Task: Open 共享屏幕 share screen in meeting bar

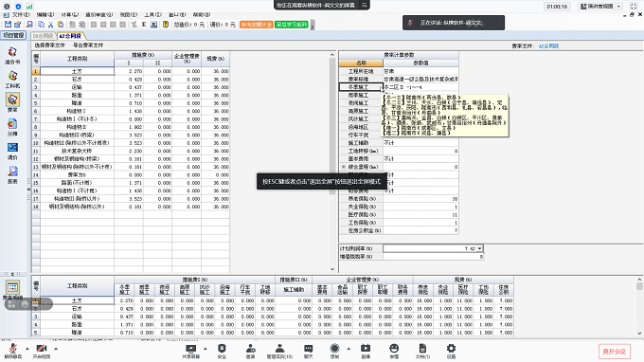Action: pyautogui.click(x=190, y=351)
